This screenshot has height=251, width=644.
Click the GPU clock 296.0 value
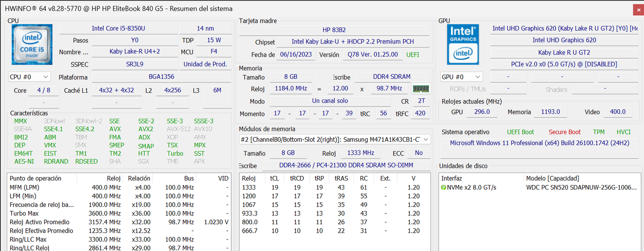tap(482, 112)
